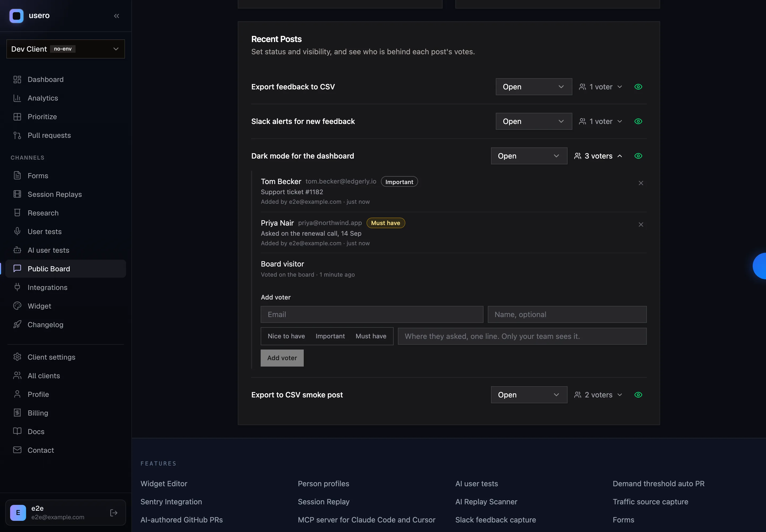Click the usero logo icon
766x532 pixels.
16,16
